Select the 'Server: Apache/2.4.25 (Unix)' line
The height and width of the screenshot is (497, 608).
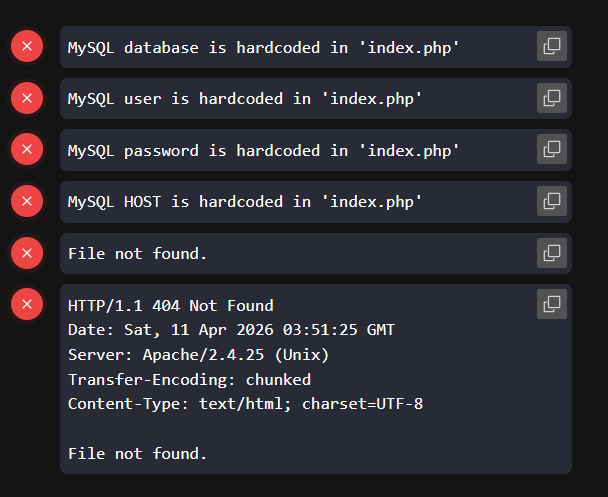coord(198,355)
